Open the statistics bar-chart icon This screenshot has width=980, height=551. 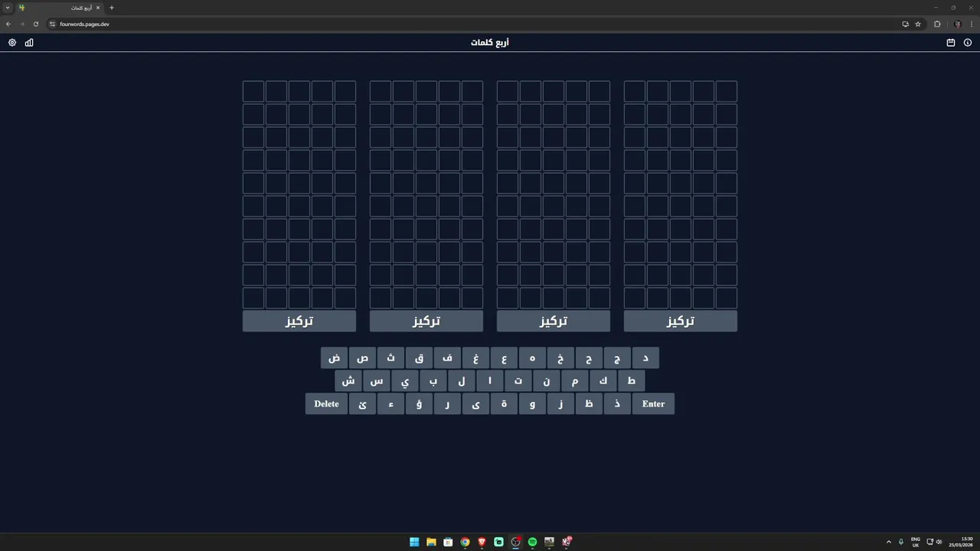point(29,43)
